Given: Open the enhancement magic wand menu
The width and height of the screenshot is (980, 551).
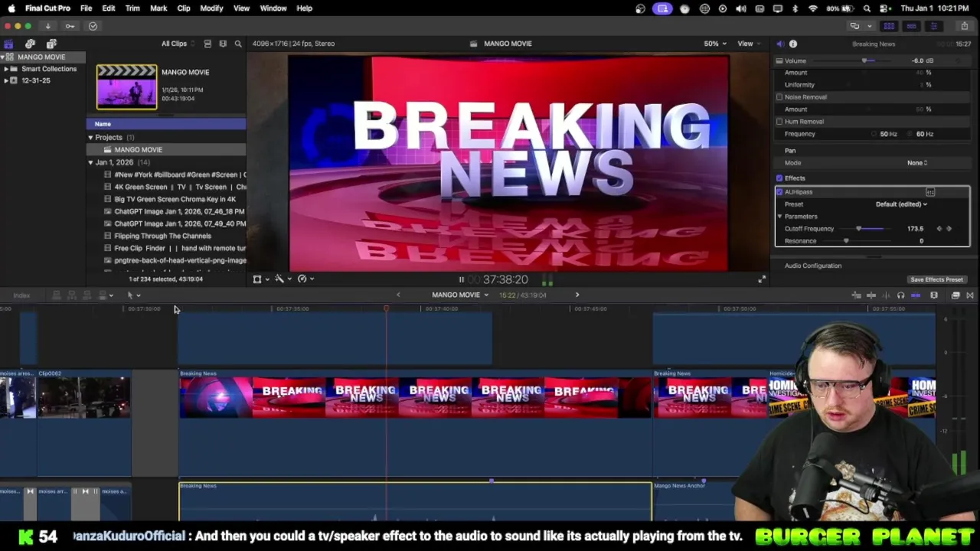Looking at the screenshot, I should [282, 279].
